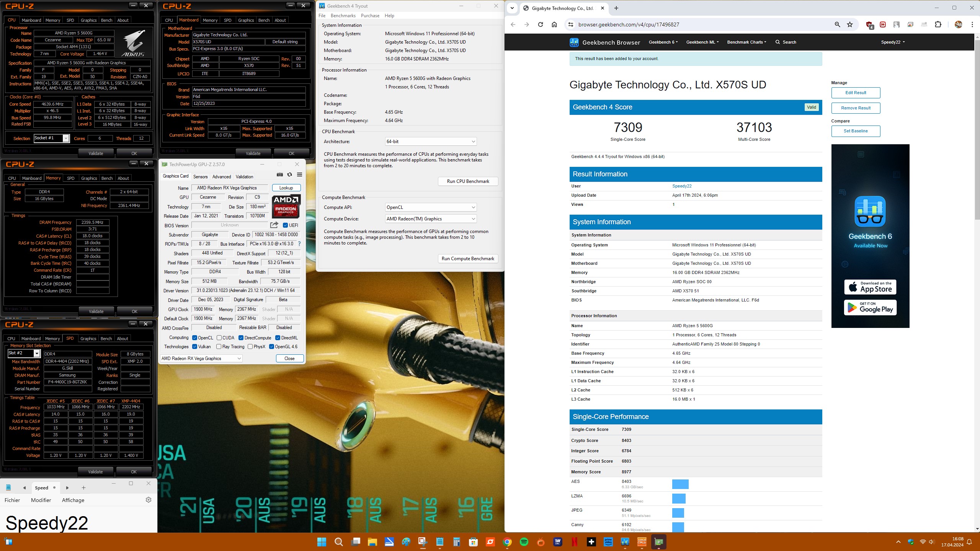The height and width of the screenshot is (551, 980).
Task: Open the GPU selector dropdown in GPU-Z
Action: point(201,359)
